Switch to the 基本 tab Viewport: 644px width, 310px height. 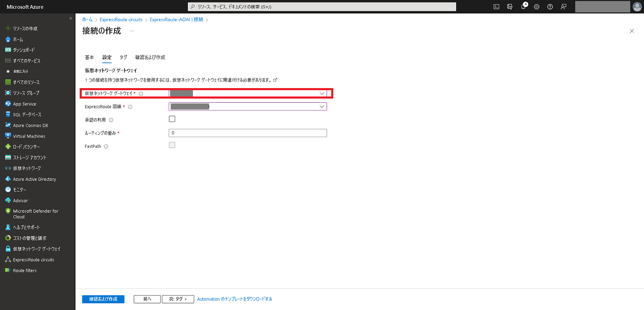coord(89,57)
